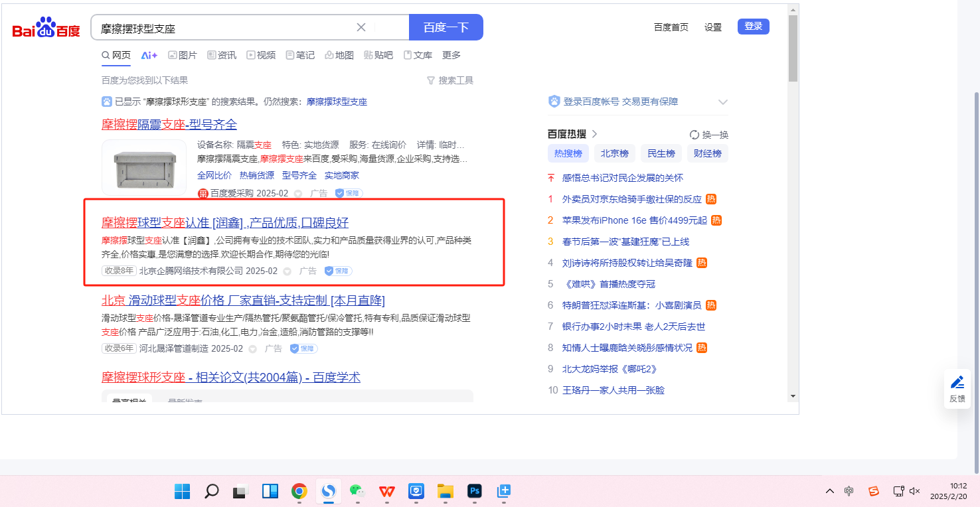Toggle the 中 input method indicator
The image size is (980, 507).
click(849, 491)
